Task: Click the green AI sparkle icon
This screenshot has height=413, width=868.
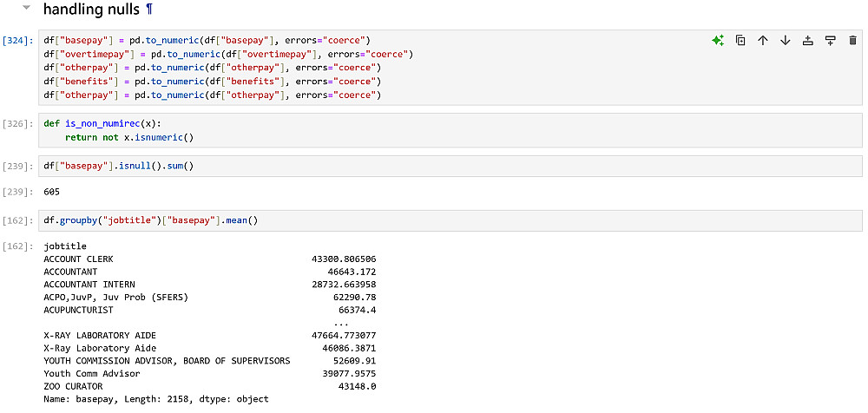Action: pos(718,41)
